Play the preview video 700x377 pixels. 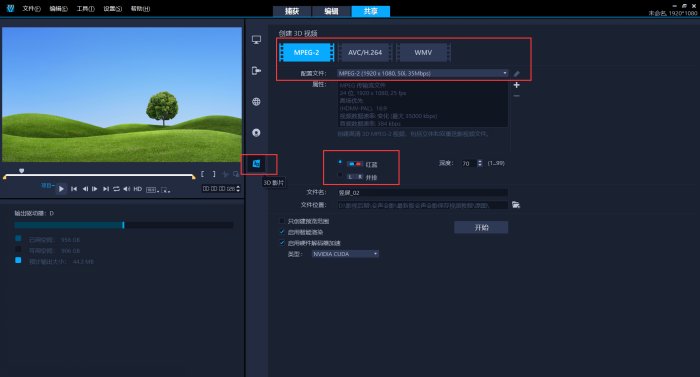(x=61, y=189)
